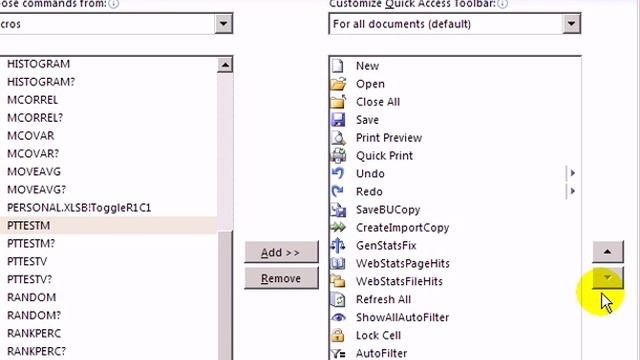Click the macro list scroll-up arrow
This screenshot has width=640, height=360.
click(225, 64)
